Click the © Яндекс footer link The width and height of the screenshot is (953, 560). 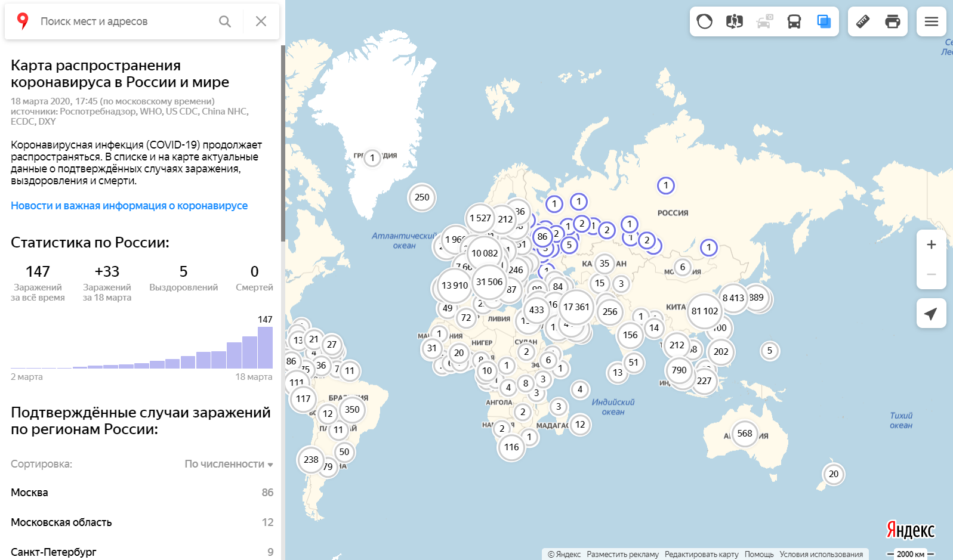[564, 554]
